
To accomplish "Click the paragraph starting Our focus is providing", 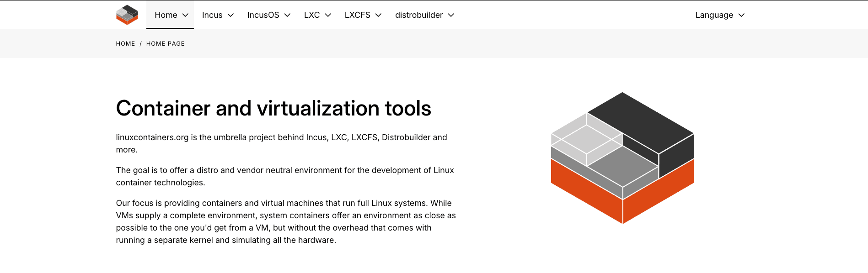I will [x=286, y=221].
